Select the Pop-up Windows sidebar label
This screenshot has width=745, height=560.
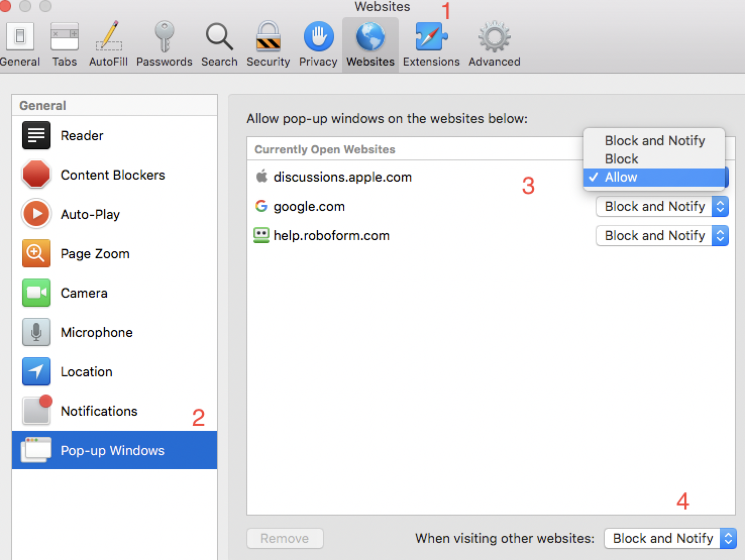click(x=113, y=451)
